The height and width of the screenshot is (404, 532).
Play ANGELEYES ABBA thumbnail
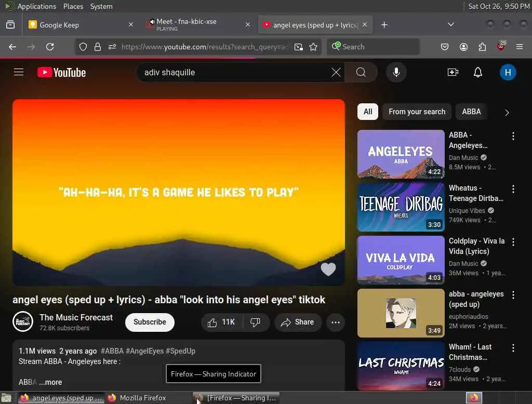click(401, 154)
